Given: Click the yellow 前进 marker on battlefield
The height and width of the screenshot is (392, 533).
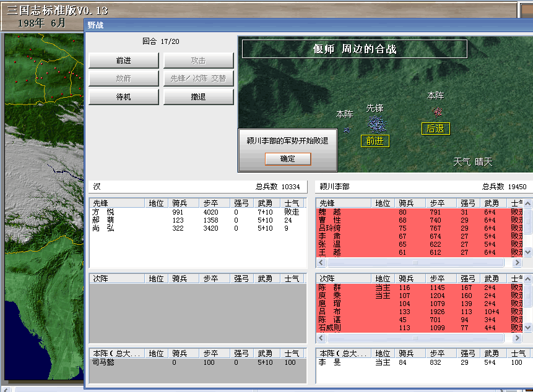Looking at the screenshot, I should [375, 141].
